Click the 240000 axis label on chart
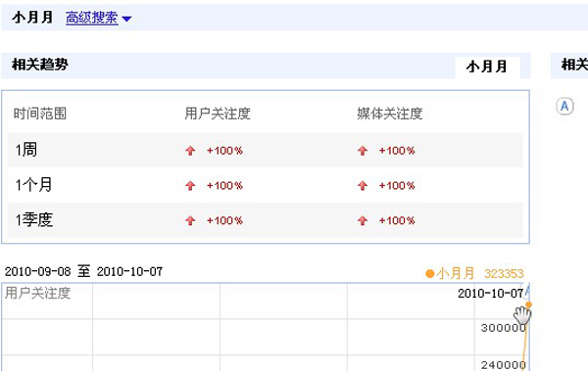The width and height of the screenshot is (588, 371). [504, 364]
